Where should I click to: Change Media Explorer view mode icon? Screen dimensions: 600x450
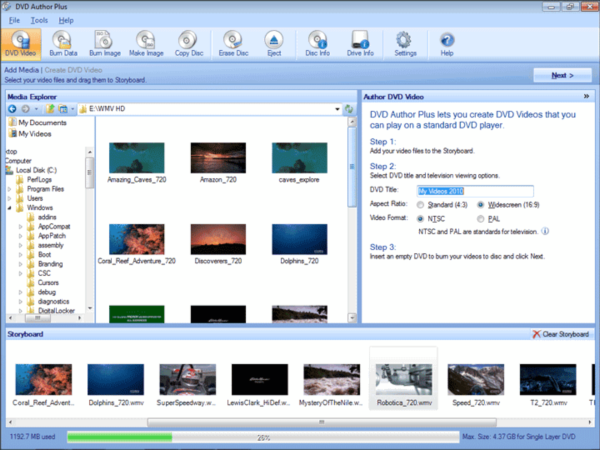[62, 109]
